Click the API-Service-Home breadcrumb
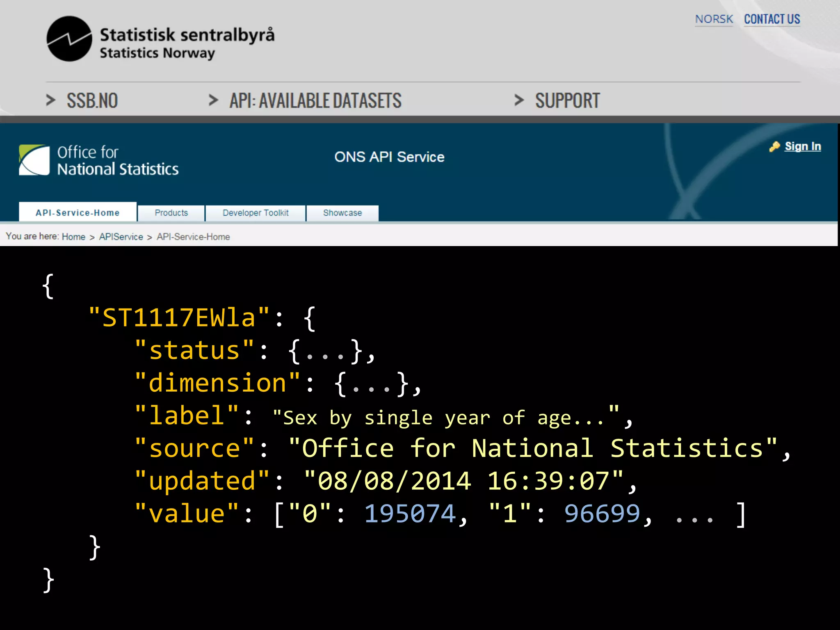The image size is (840, 630). (x=193, y=237)
